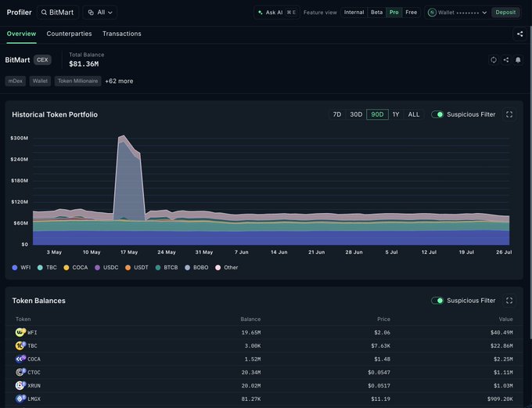Click the Token Millionaire label tag
532x408 pixels.
[x=77, y=81]
